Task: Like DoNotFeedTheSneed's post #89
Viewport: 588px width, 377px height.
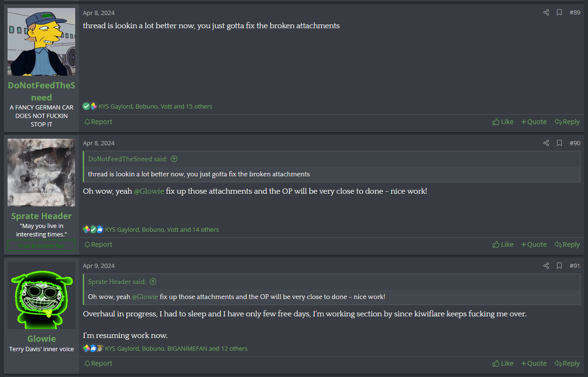Action: (x=502, y=122)
